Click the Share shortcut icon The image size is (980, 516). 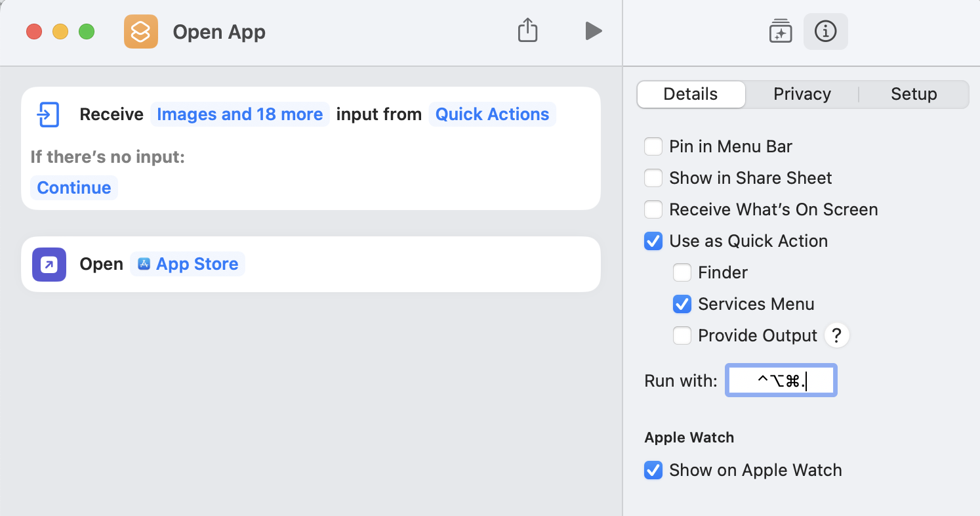coord(527,30)
